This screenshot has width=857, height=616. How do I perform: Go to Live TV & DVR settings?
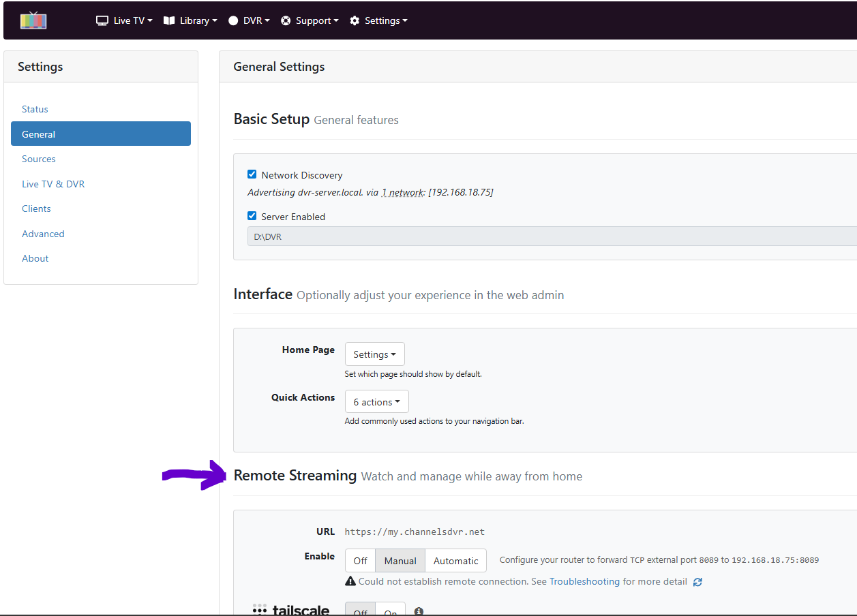[x=53, y=184]
